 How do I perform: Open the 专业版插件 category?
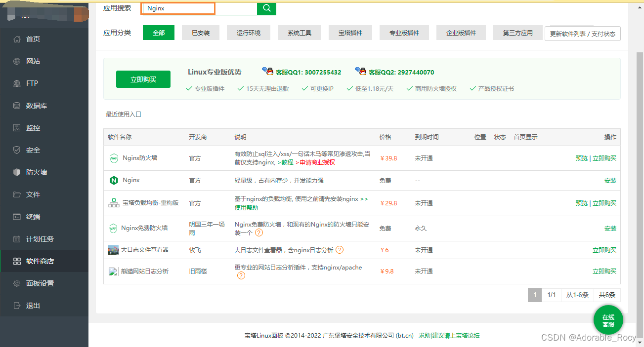pos(404,33)
